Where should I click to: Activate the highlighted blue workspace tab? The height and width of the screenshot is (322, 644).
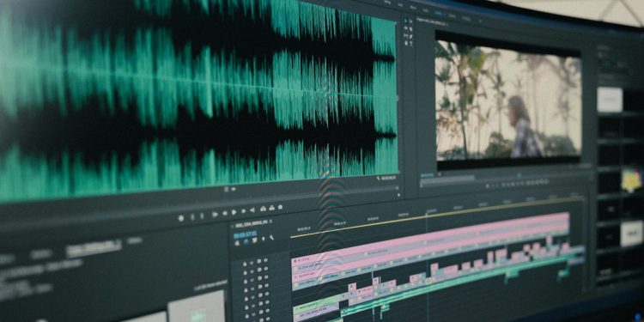pyautogui.click(x=438, y=13)
